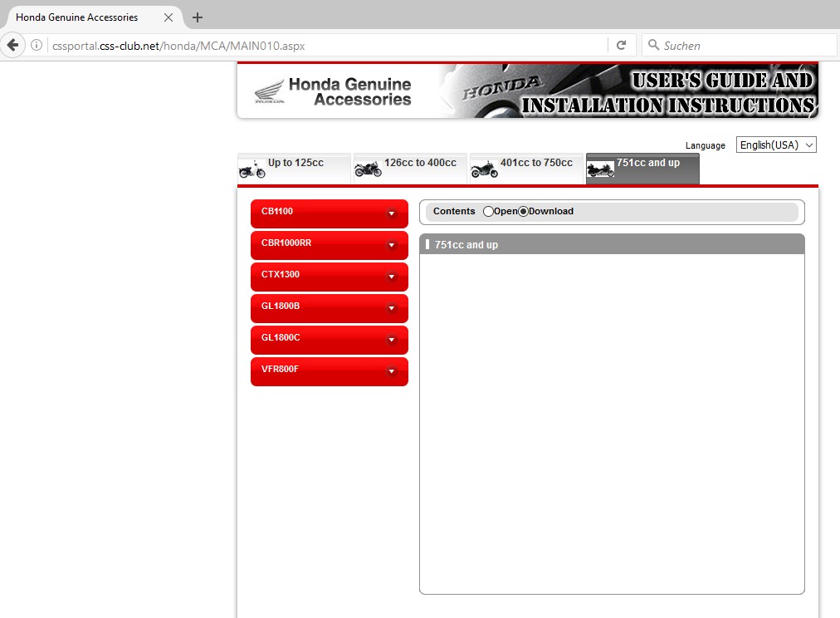Click the browser back arrow button
The width and height of the screenshot is (840, 618).
[12, 45]
